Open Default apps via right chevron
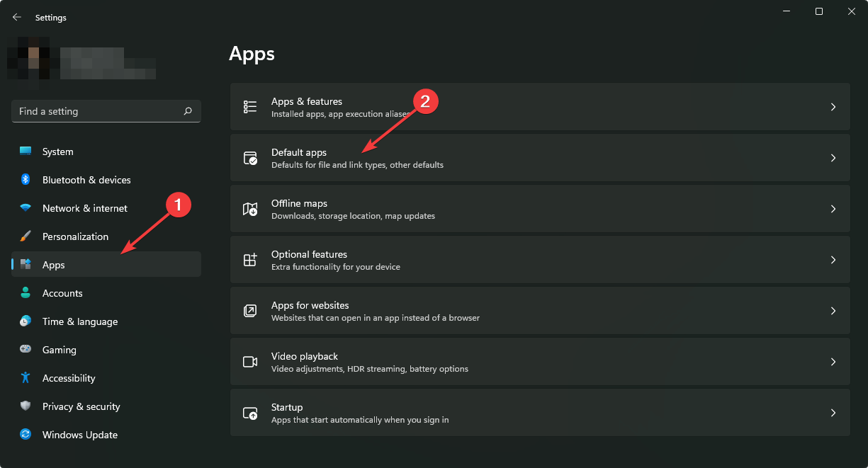 833,158
